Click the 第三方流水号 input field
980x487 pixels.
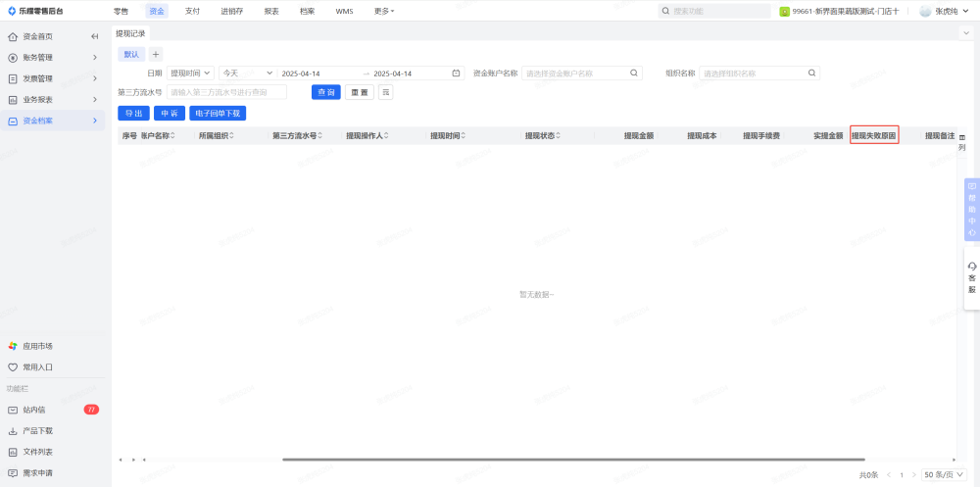(x=227, y=92)
